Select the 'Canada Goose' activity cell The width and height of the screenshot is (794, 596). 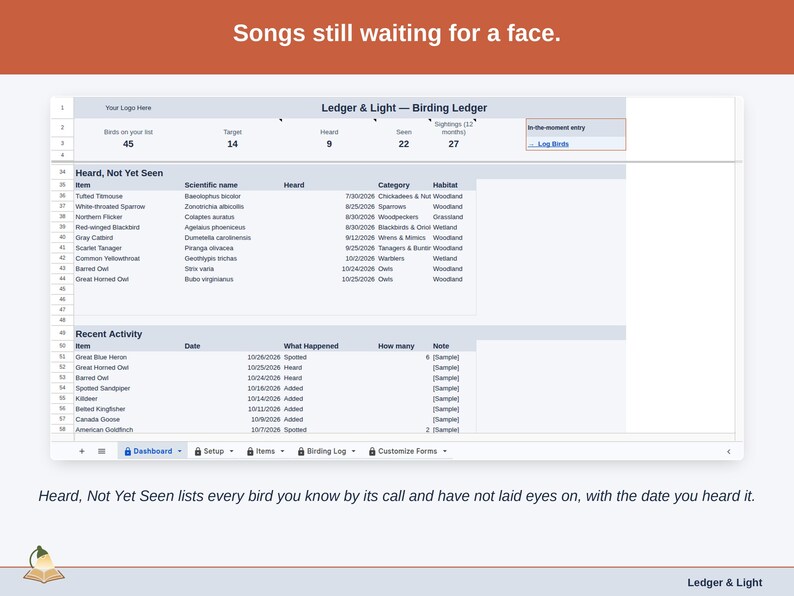129,419
